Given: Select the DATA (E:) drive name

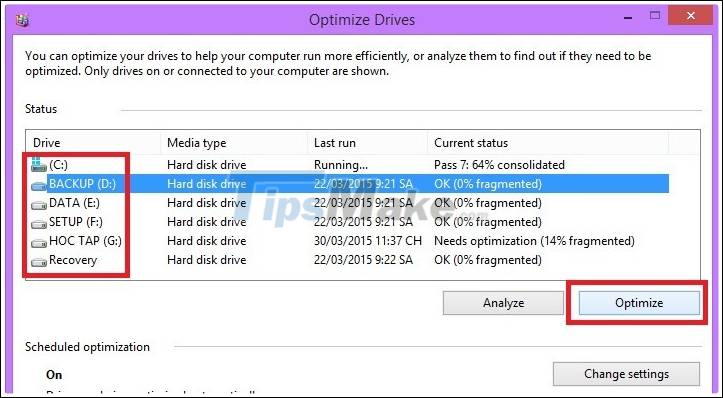Looking at the screenshot, I should pyautogui.click(x=74, y=203).
